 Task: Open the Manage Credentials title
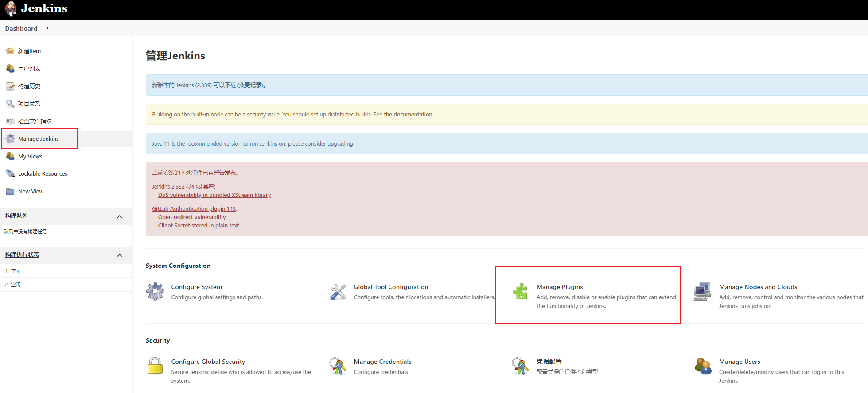[x=382, y=362]
